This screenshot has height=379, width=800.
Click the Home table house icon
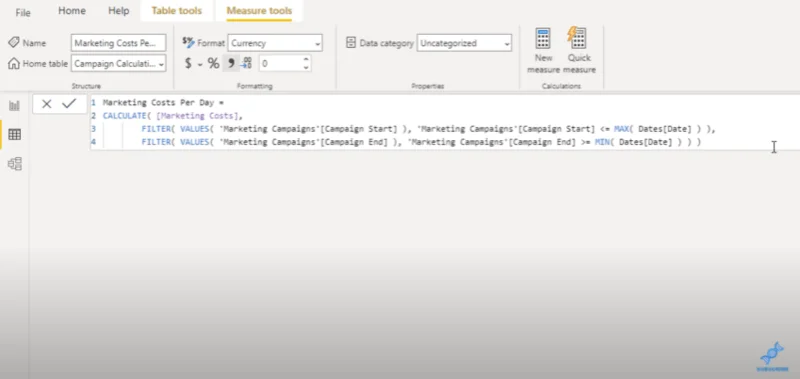click(14, 63)
